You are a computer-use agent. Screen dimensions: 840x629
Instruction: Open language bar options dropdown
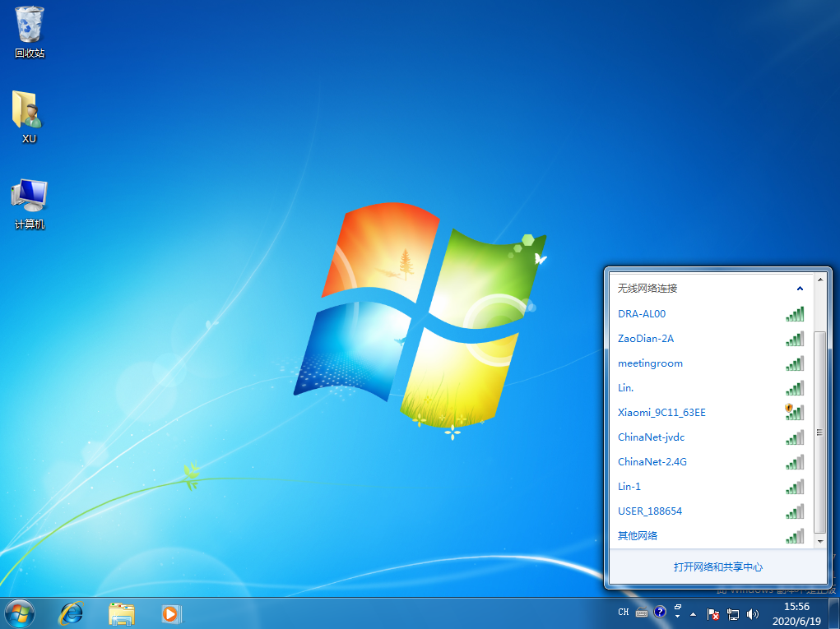[677, 616]
